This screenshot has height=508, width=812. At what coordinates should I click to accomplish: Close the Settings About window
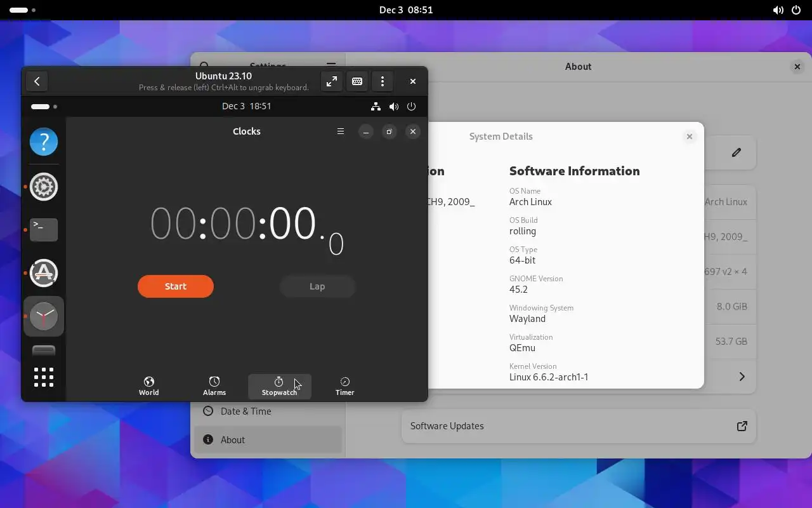point(797,67)
